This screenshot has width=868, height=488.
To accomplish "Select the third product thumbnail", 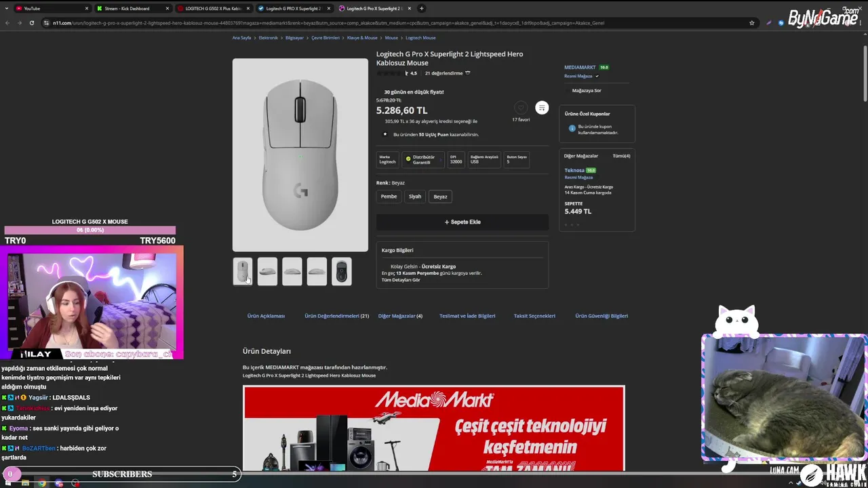I will click(x=292, y=272).
